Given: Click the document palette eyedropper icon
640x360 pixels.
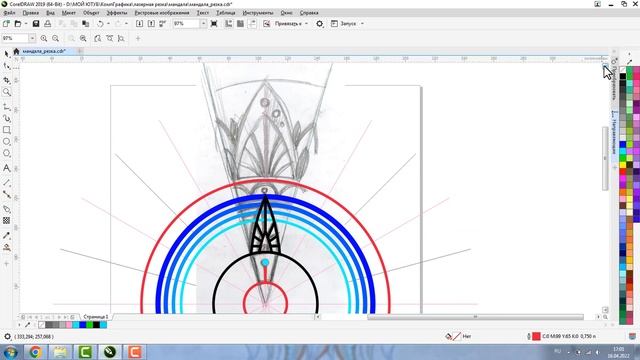Looking at the screenshot, I should pos(28,325).
